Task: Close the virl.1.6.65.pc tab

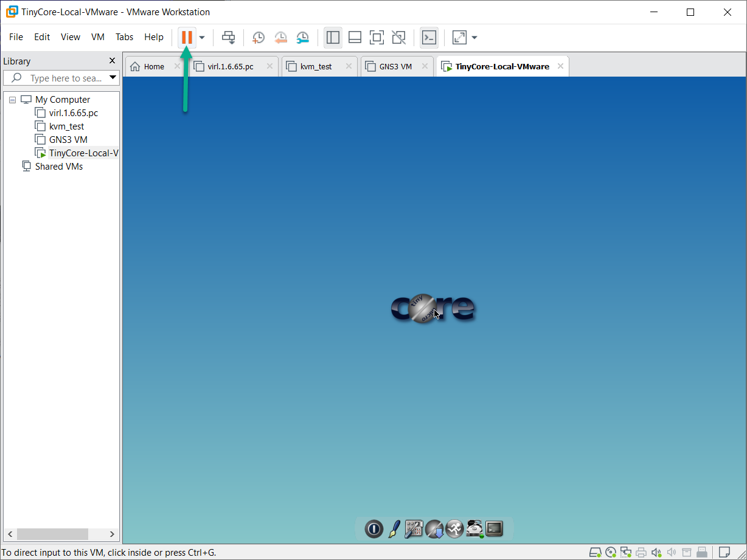Action: pyautogui.click(x=269, y=66)
